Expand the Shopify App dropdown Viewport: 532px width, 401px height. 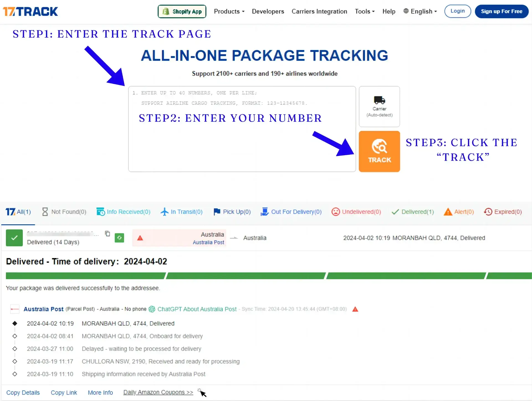(181, 11)
